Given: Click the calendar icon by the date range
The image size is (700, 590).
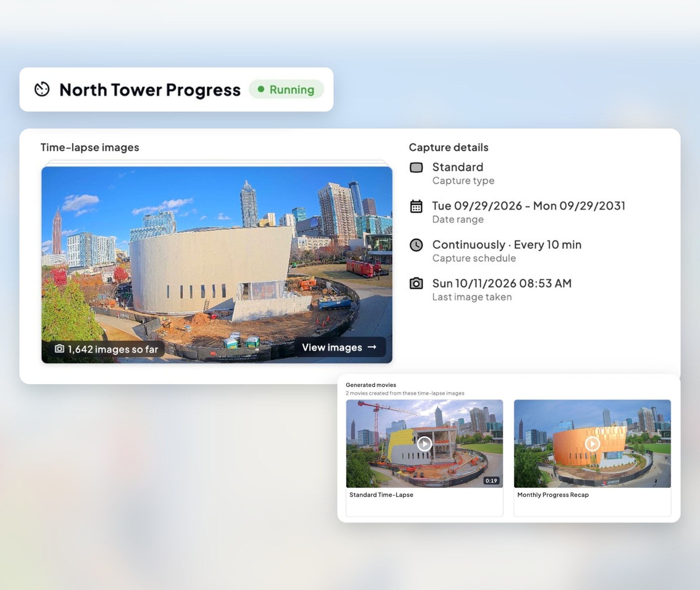Looking at the screenshot, I should coord(416,206).
